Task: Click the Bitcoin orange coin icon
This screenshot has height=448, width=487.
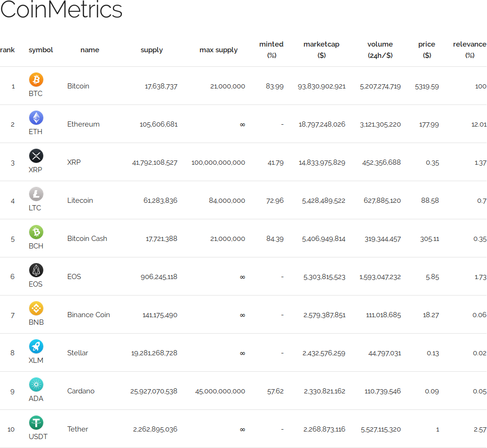Action: [36, 80]
